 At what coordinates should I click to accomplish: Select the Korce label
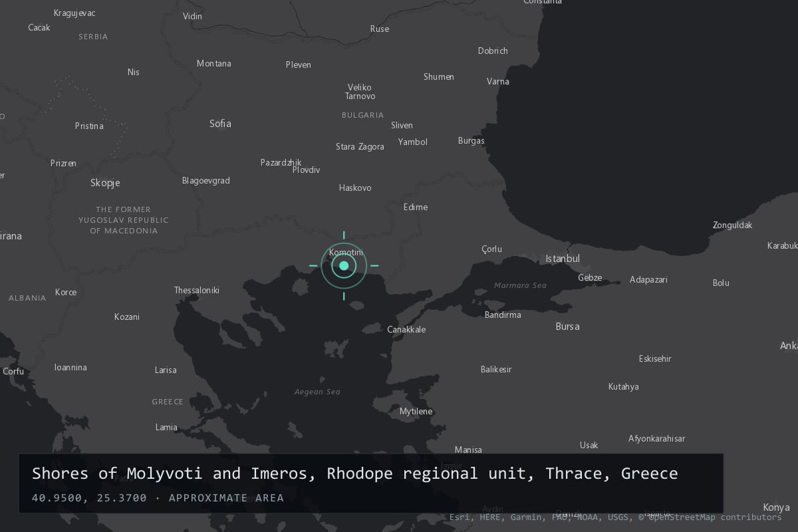[66, 293]
